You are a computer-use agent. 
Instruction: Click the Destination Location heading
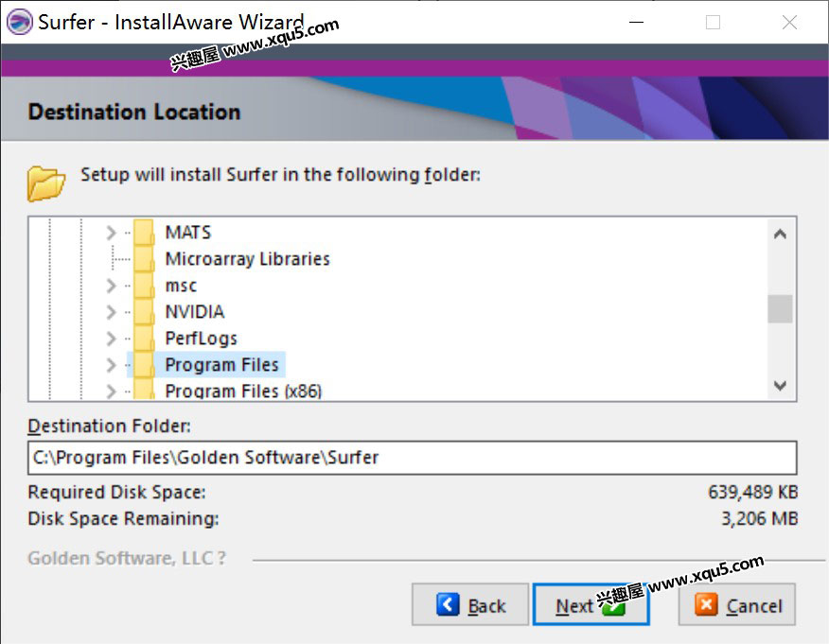134,112
